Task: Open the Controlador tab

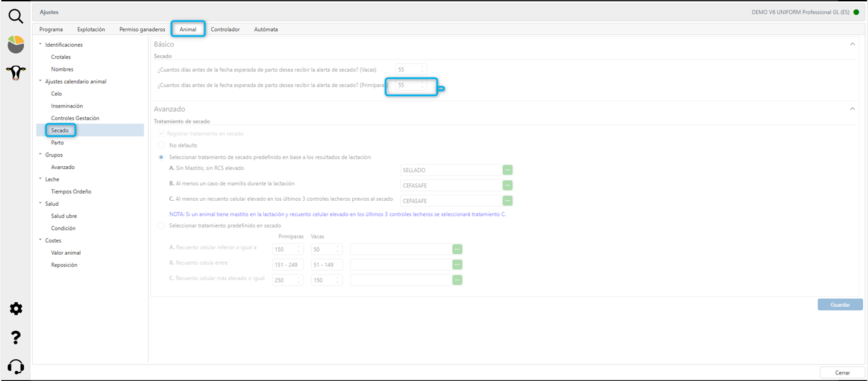Action: coord(225,29)
